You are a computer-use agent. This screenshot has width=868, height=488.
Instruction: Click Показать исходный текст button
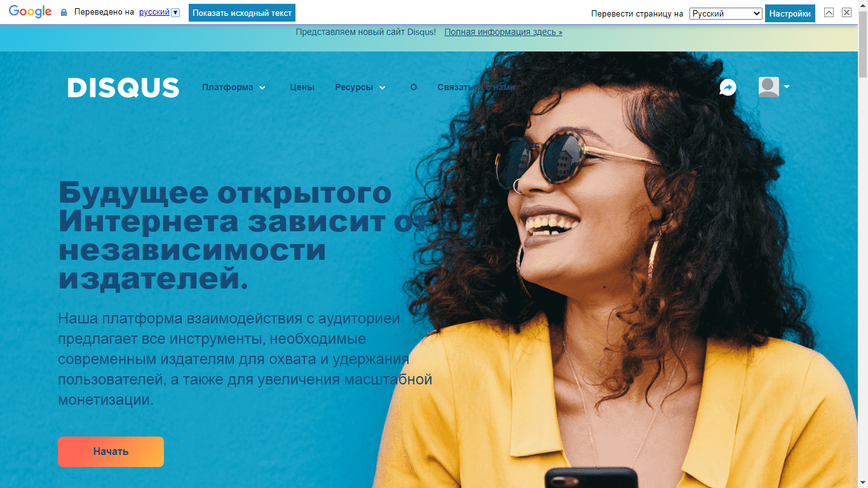[242, 13]
